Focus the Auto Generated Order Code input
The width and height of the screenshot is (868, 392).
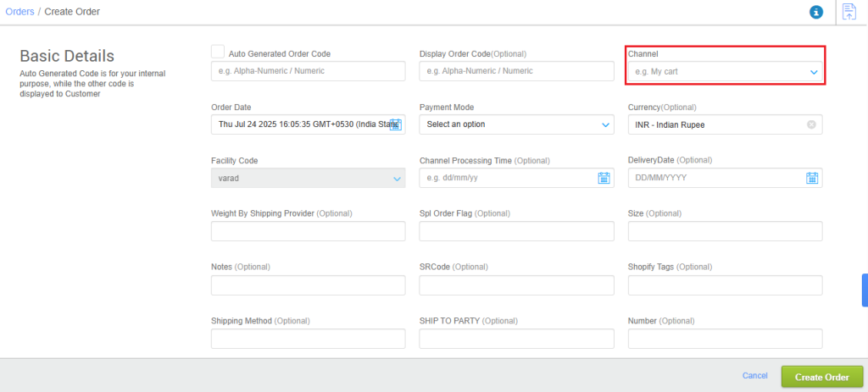tap(309, 71)
